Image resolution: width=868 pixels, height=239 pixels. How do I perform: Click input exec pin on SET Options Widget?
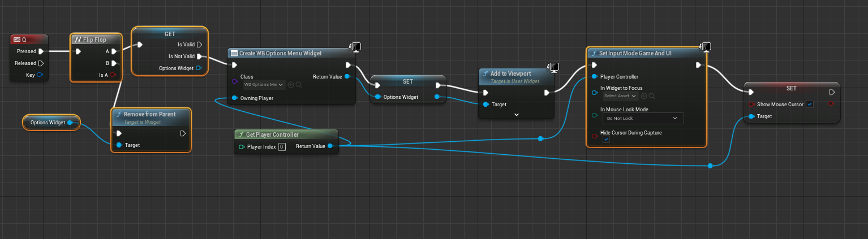click(x=377, y=85)
